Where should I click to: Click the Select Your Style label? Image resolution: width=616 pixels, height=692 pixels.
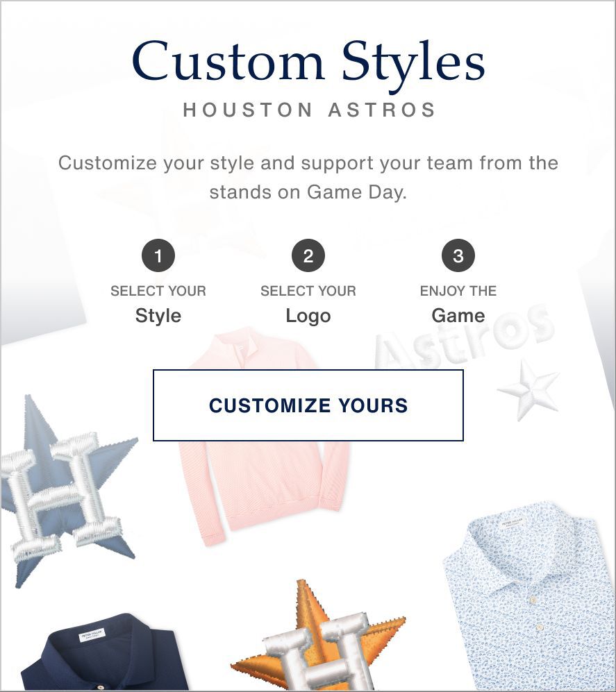[158, 303]
